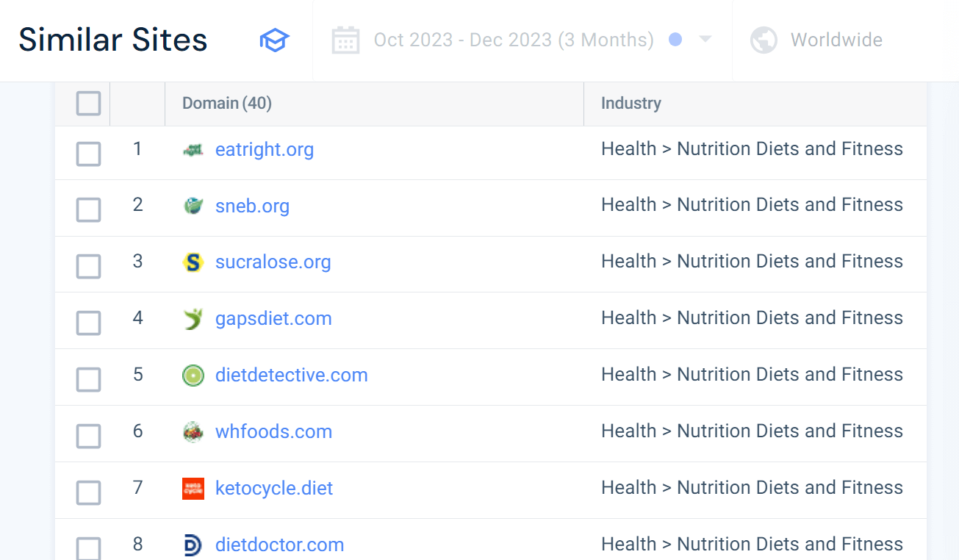Screen dimensions: 959x560
Task: Sort by the Industry column header
Action: (x=631, y=104)
